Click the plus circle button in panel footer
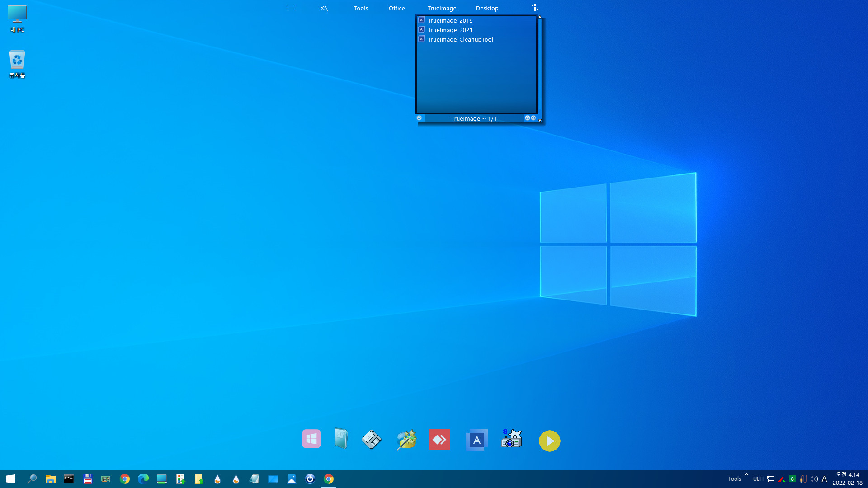 pos(527,118)
